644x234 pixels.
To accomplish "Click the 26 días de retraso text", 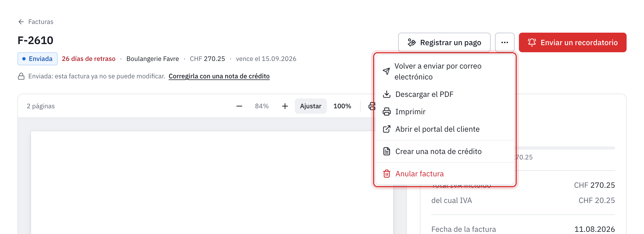I will point(89,59).
